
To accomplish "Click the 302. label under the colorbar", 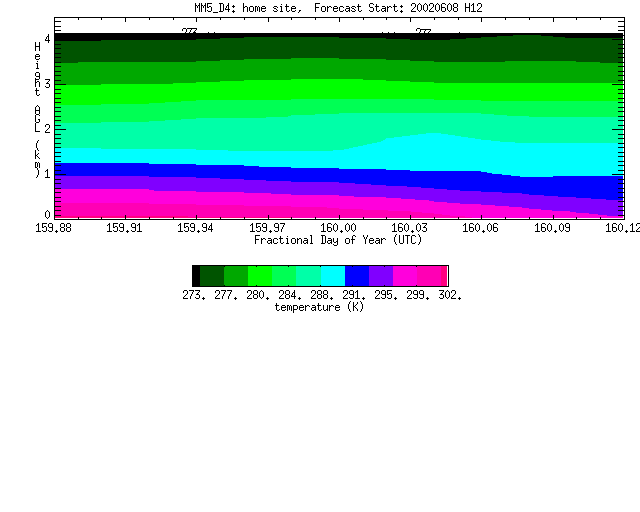I will click(x=450, y=295).
